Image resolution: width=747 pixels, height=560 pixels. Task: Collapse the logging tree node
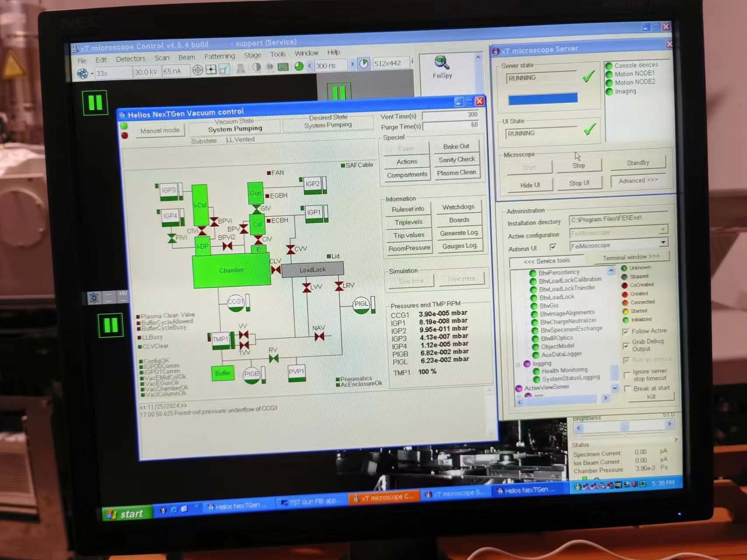518,364
